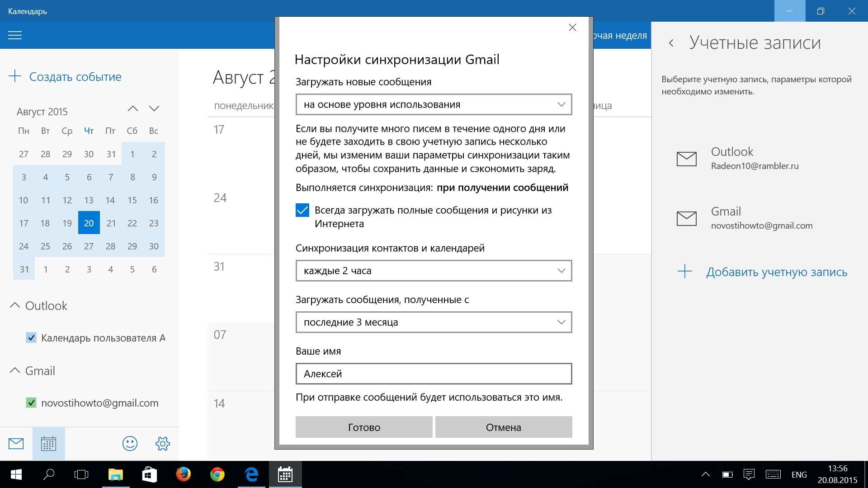Click the Отмена button

tap(503, 427)
